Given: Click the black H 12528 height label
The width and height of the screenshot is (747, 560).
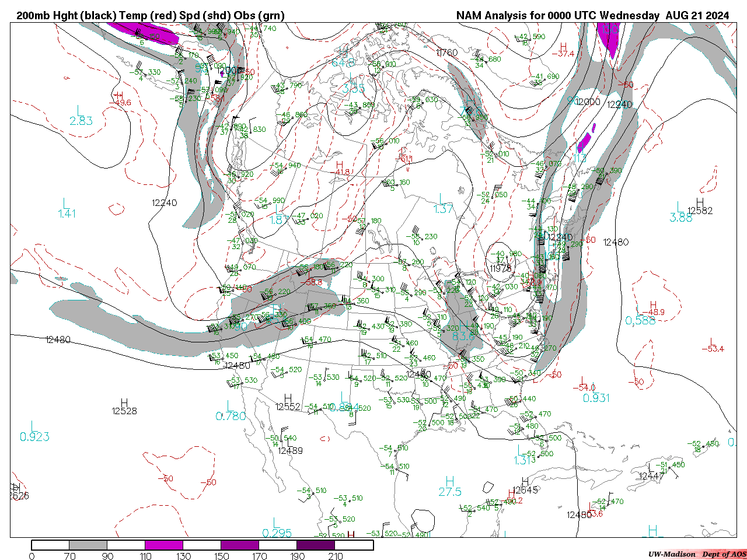Looking at the screenshot, I should (x=124, y=407).
